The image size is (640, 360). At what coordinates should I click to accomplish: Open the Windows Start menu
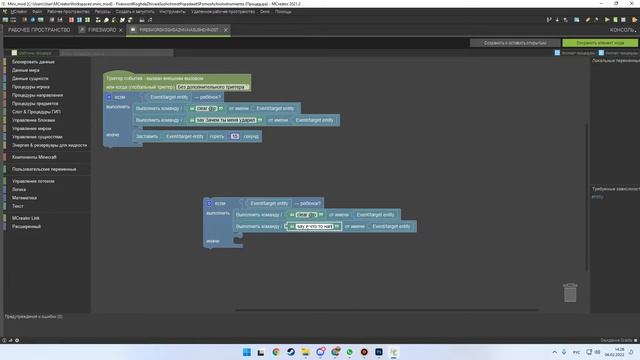pyautogui.click(x=247, y=352)
